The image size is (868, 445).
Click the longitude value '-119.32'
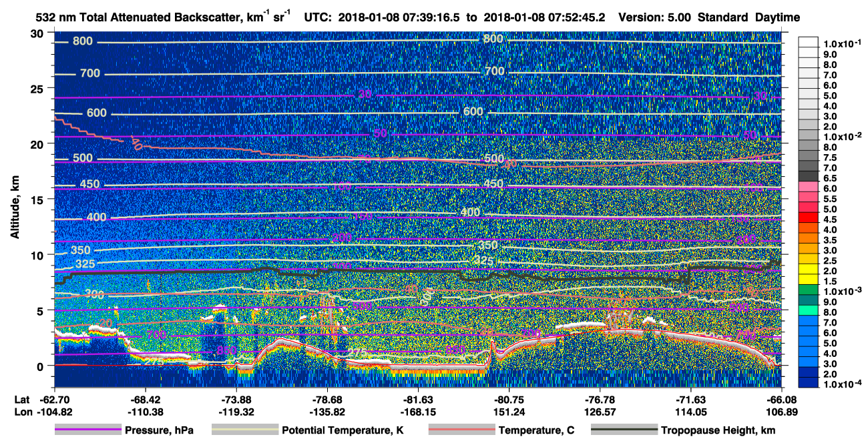(236, 412)
